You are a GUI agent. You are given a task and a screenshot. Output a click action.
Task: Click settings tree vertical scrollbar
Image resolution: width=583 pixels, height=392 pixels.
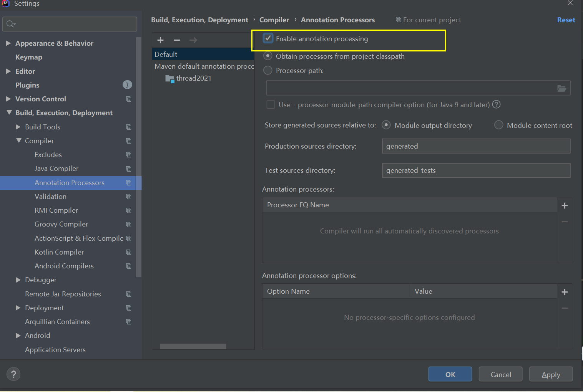pos(139,157)
